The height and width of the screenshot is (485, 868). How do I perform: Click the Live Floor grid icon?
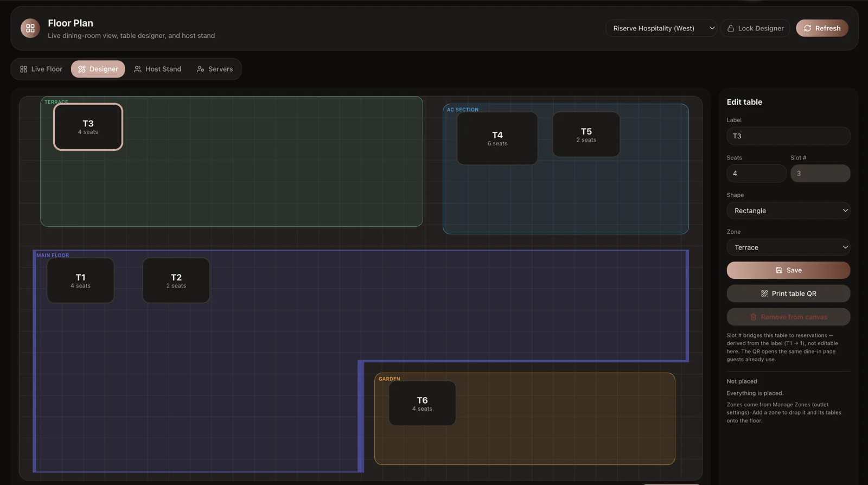coord(23,69)
